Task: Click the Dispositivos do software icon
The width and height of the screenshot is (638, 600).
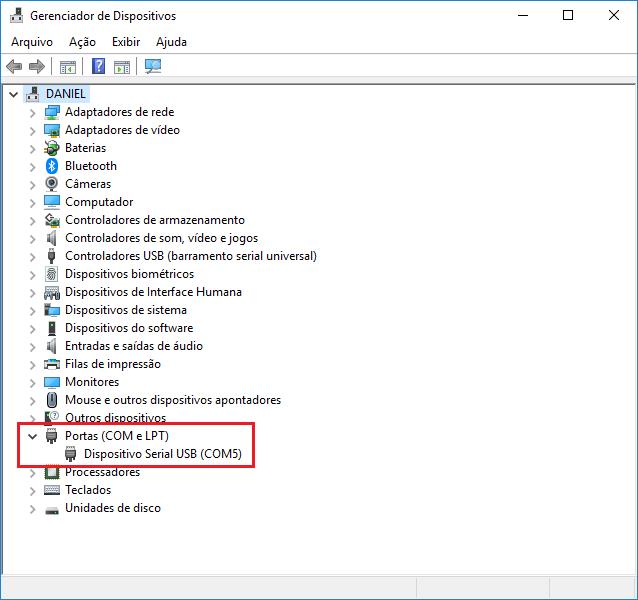Action: pos(52,328)
